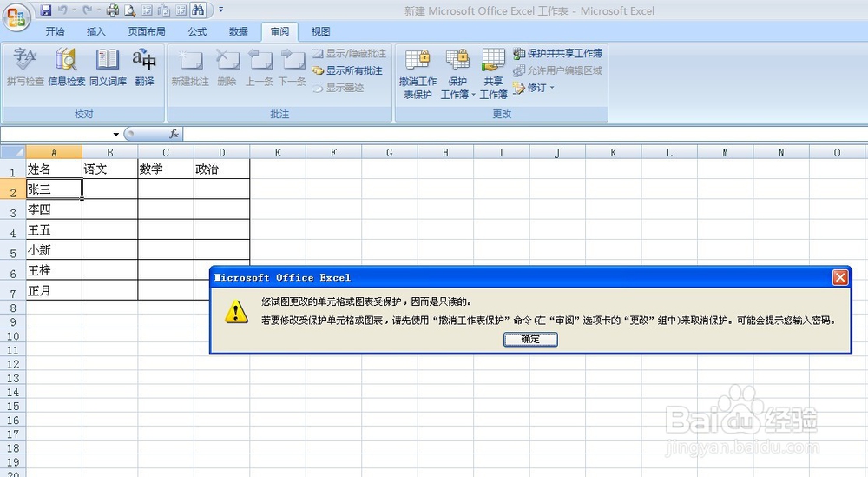Switch to the 数据 tab

click(239, 31)
